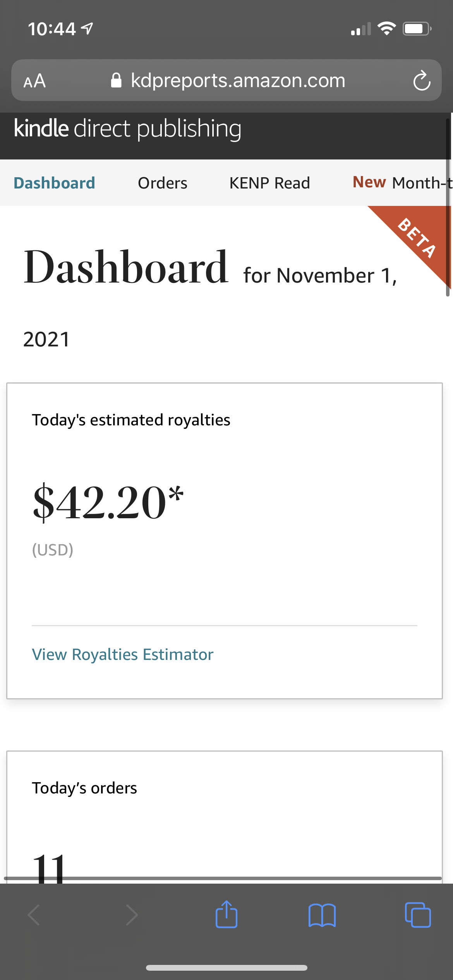Tap the Share icon in bottom toolbar
The image size is (453, 980).
226,914
